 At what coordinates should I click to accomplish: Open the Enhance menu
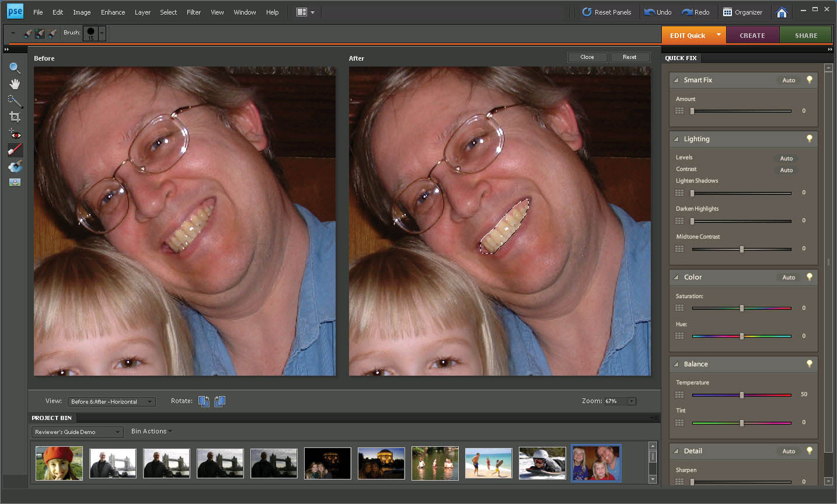tap(113, 12)
